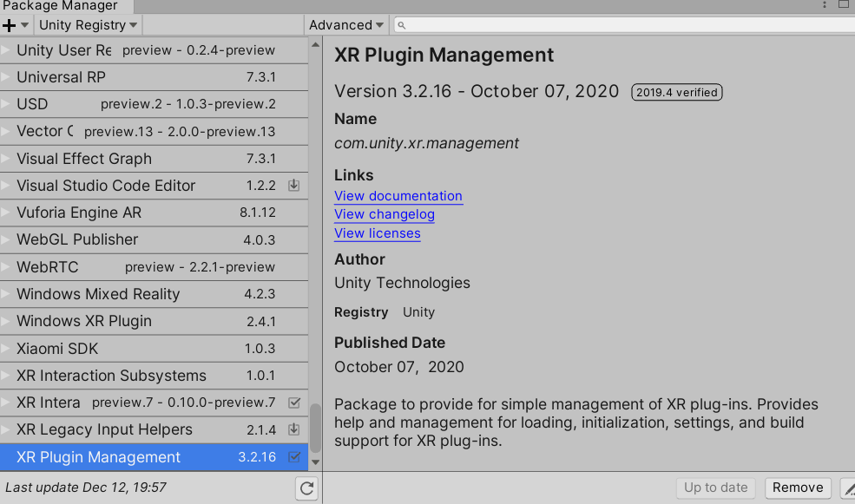Expand the Unity User Re package row
This screenshot has height=504, width=855.
[x=6, y=50]
